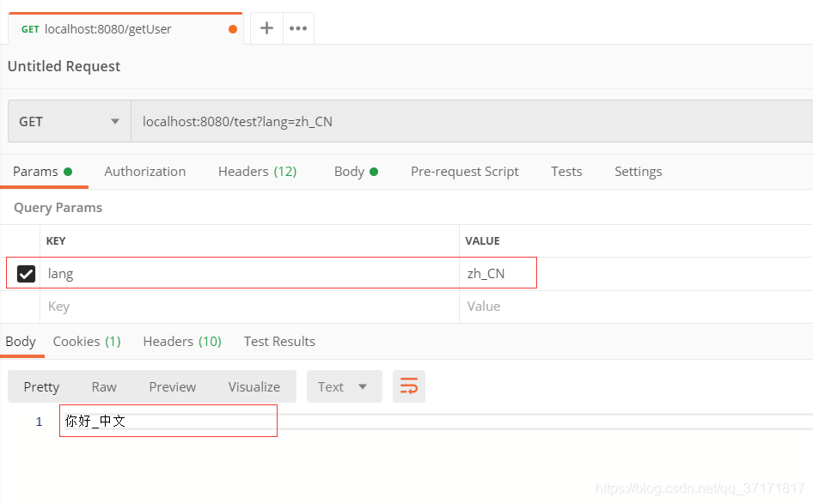Click the unsaved changes dot on getUser tab

[x=231, y=28]
